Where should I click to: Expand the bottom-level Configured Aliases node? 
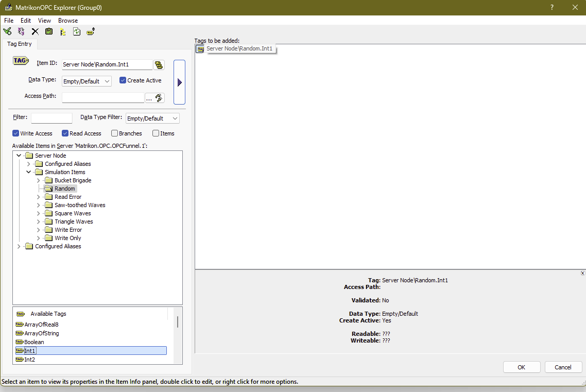19,246
